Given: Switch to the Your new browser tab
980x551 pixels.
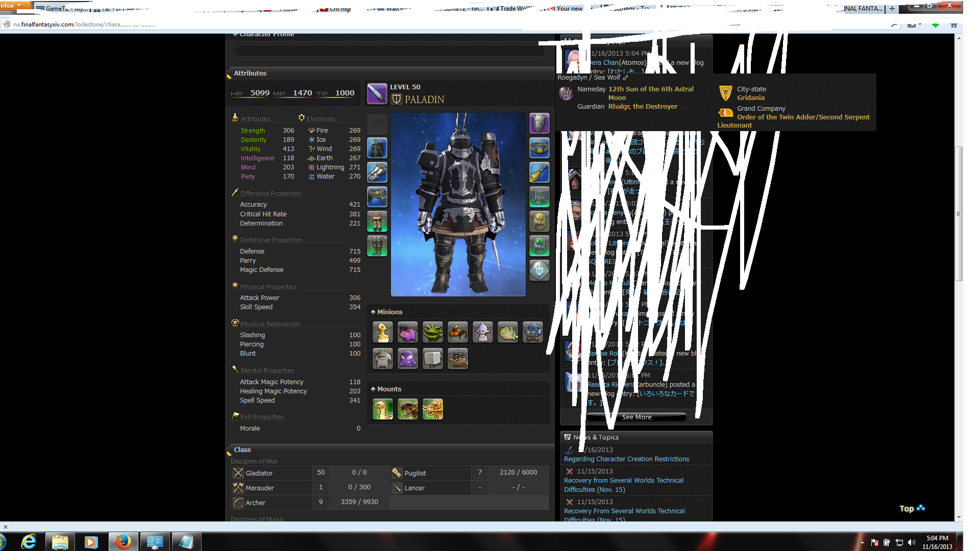Looking at the screenshot, I should [566, 8].
